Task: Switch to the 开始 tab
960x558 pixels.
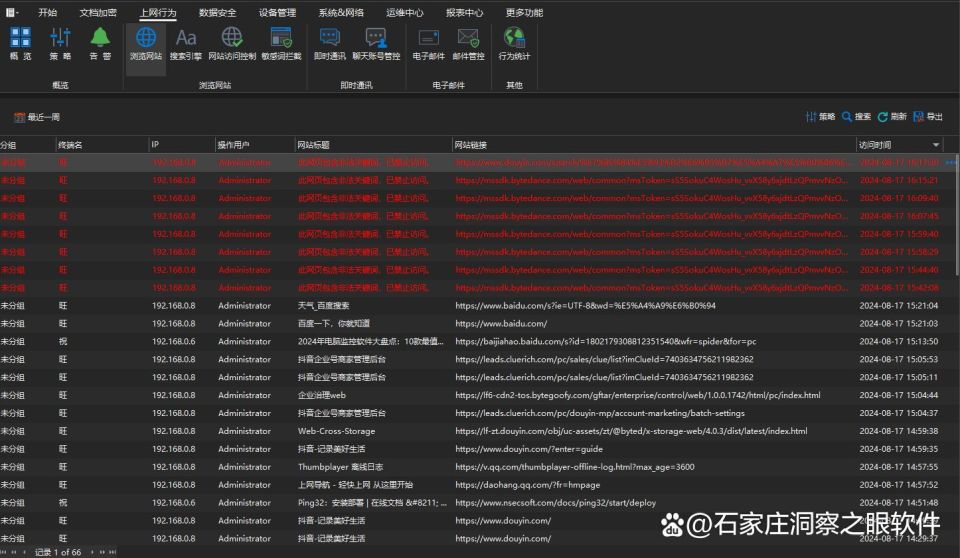Action: [48, 12]
